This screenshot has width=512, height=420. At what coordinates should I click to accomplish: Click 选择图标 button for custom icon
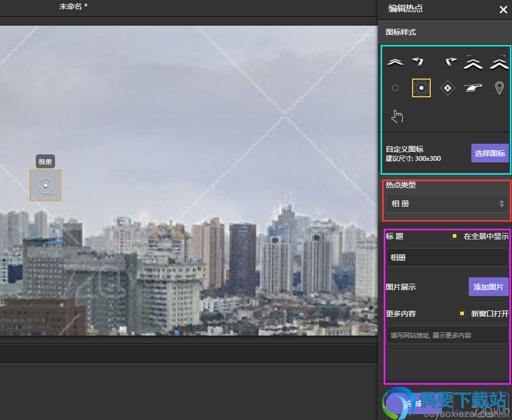coord(490,153)
